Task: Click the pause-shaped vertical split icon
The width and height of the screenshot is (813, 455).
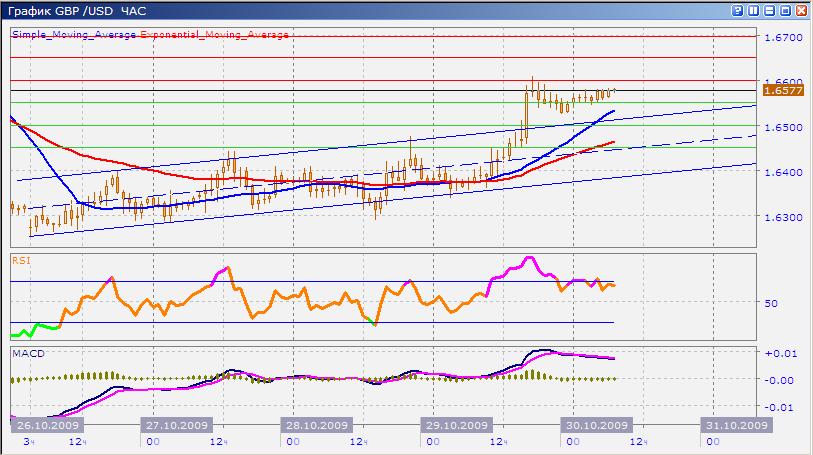Action: [753, 10]
